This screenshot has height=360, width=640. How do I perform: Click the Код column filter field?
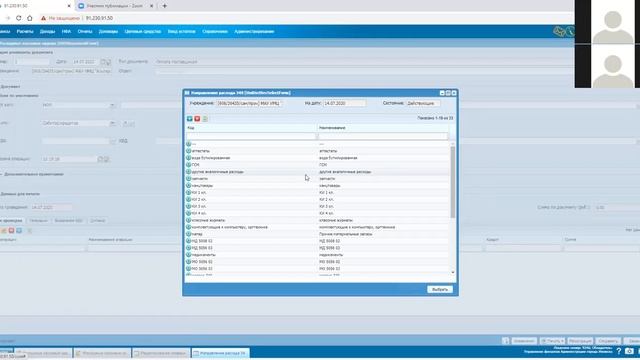pos(251,136)
